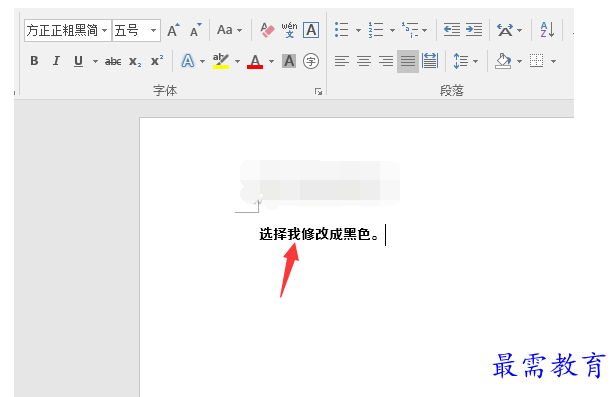Image resolution: width=614 pixels, height=397 pixels.
Task: Toggle superscript formatting
Action: (157, 61)
